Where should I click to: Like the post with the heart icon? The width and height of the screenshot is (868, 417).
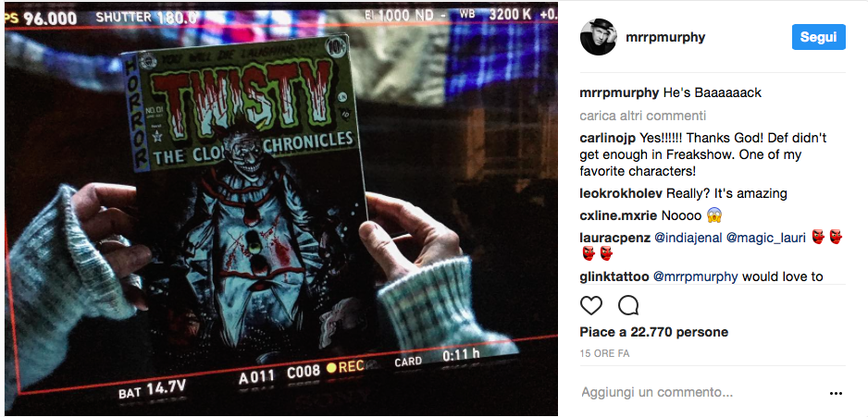tap(590, 305)
